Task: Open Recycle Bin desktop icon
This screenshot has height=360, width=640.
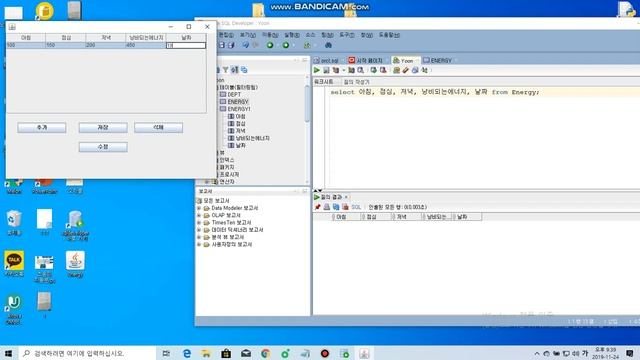Action: tap(14, 222)
